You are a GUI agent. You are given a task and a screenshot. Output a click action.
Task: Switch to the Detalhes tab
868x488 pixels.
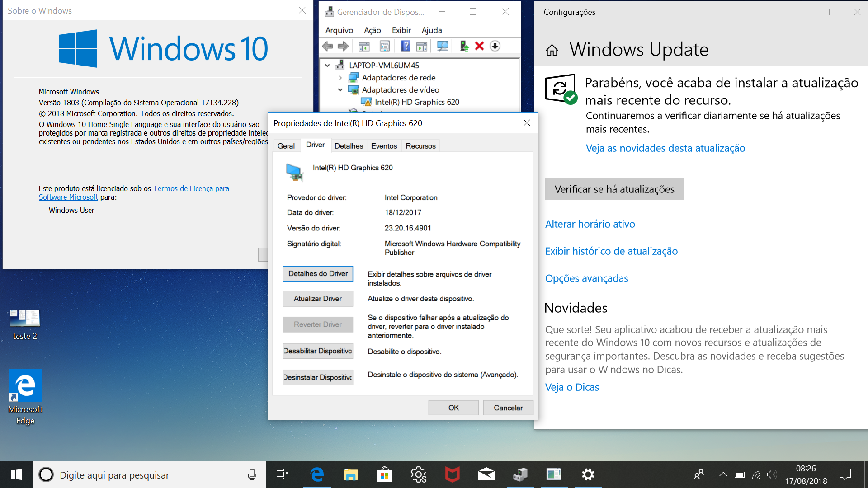point(349,146)
